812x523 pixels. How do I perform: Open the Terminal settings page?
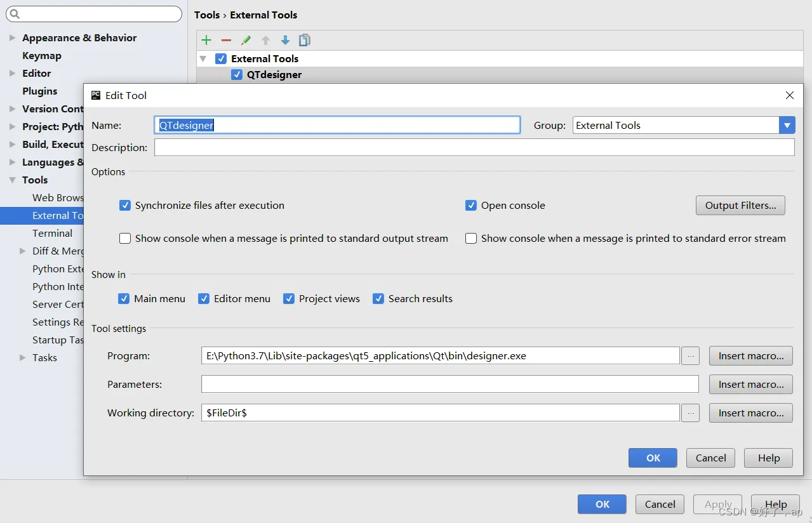[x=52, y=234]
